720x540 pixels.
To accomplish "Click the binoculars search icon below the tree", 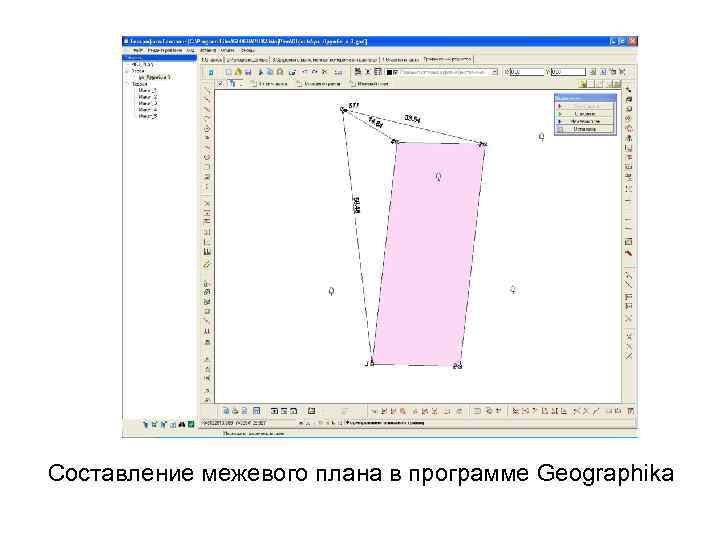I will click(182, 425).
